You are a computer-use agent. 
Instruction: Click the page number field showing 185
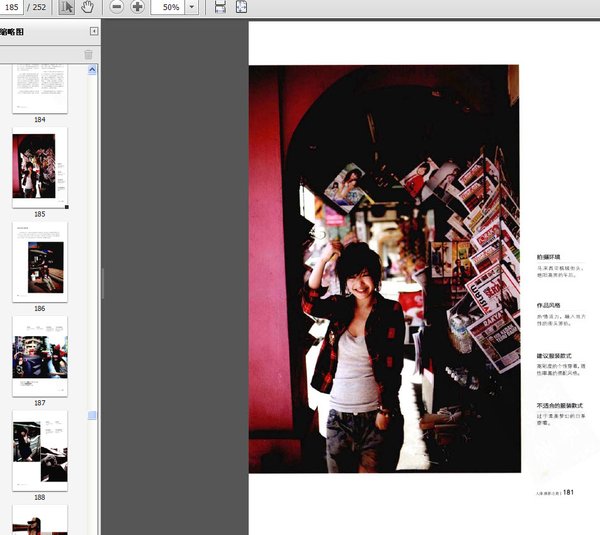pos(11,7)
